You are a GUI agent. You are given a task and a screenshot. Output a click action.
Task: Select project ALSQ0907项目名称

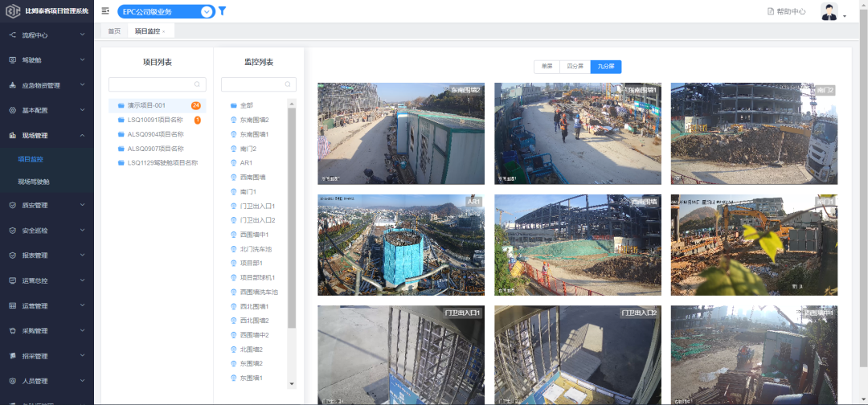[158, 149]
